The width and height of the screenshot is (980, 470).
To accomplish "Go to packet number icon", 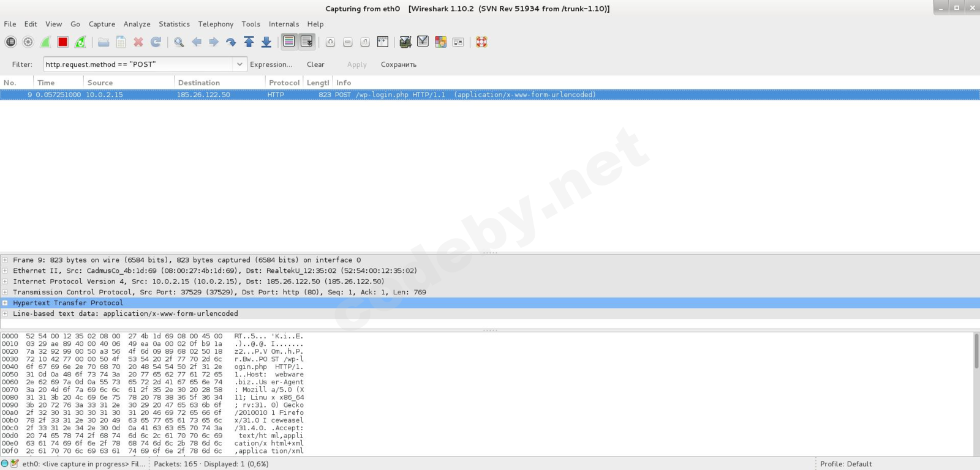I will [231, 42].
